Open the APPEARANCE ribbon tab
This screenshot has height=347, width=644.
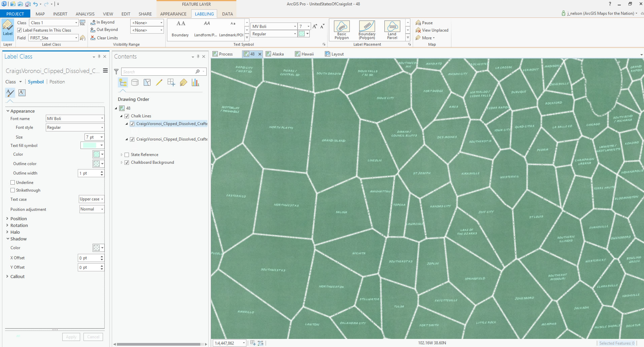click(173, 14)
